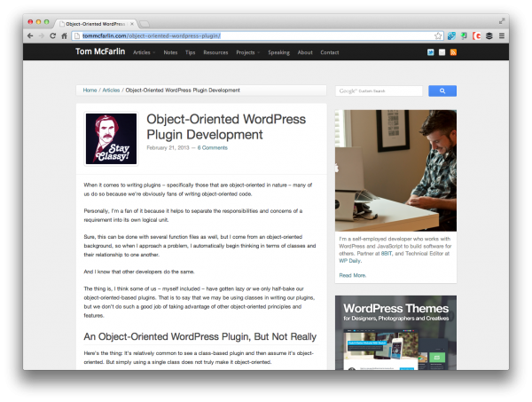Viewport: 532px width, 402px height.
Task: Enter fullscreen with the window expand arrows
Action: 502,21
